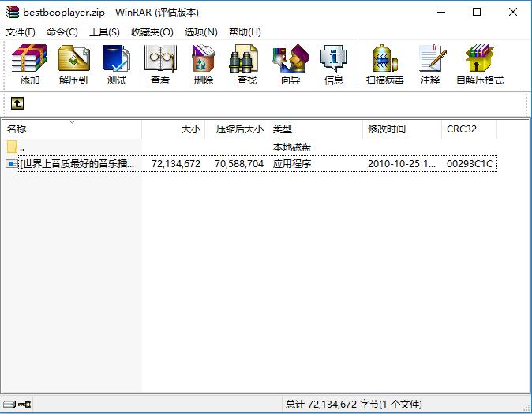The width and height of the screenshot is (532, 414).
Task: Go up one folder level arrow
Action: pyautogui.click(x=17, y=103)
